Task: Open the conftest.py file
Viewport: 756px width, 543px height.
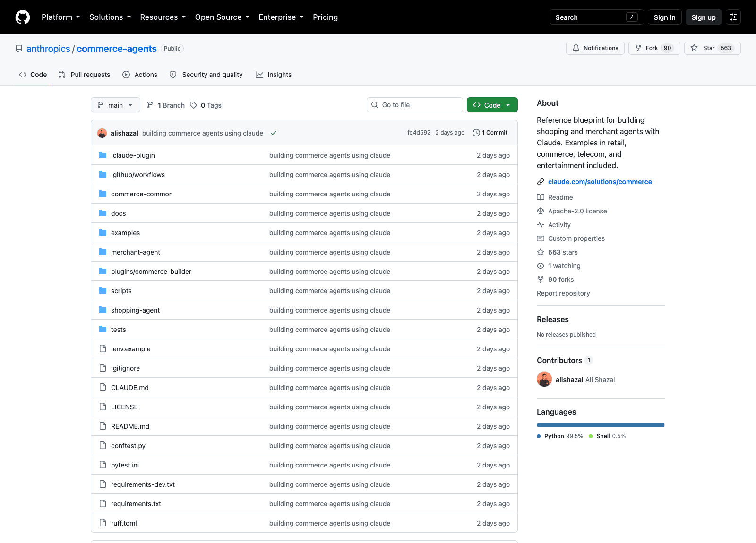Action: (x=128, y=446)
